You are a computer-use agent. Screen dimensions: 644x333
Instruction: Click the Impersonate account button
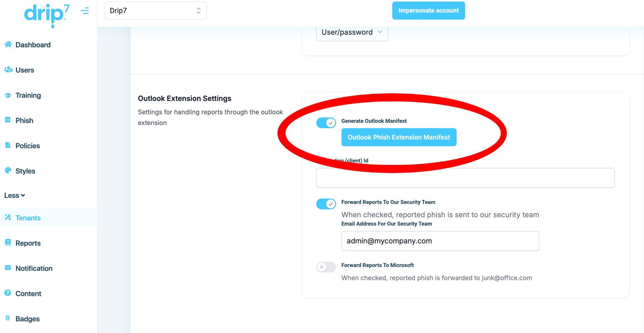[x=429, y=11]
